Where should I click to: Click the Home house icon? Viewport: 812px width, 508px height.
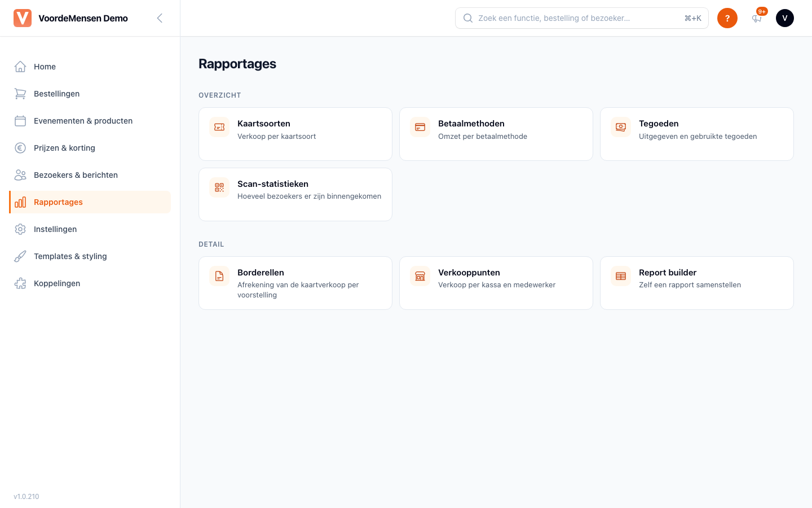tap(20, 67)
